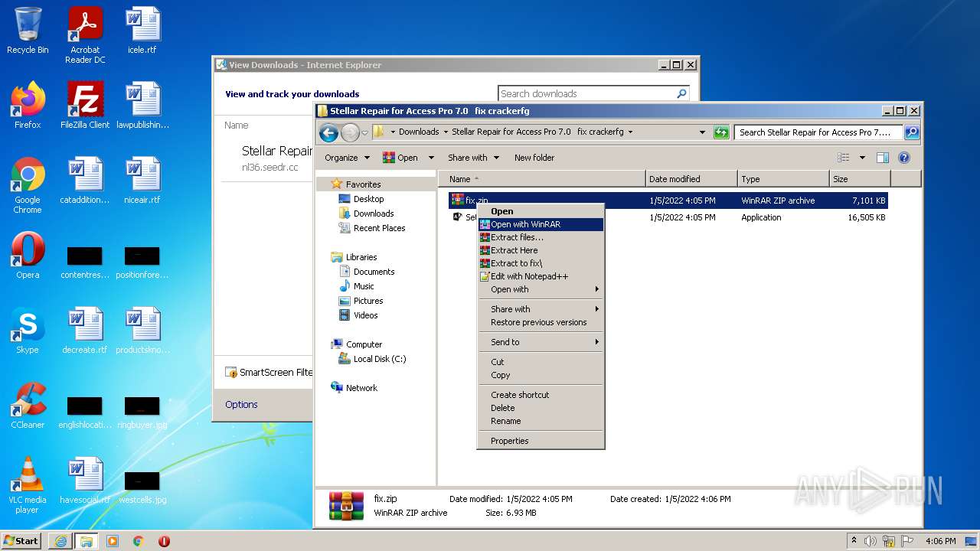Screen dimensions: 980x551
Task: Click Open at top of context menu
Action: coord(541,211)
